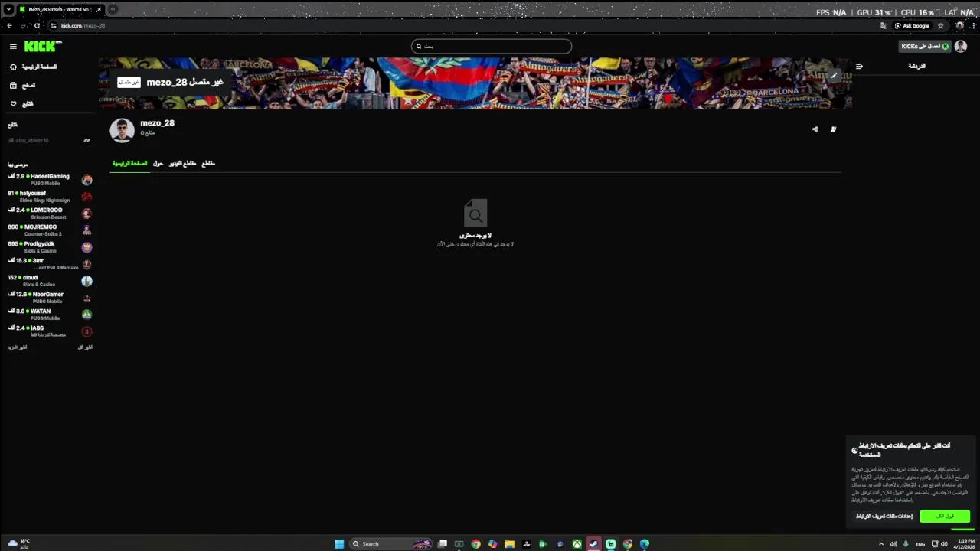Select the Videos channel tab
The height and width of the screenshot is (551, 980).
[183, 164]
